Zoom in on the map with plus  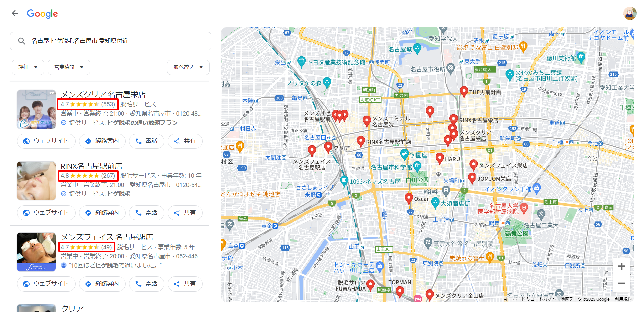621,266
